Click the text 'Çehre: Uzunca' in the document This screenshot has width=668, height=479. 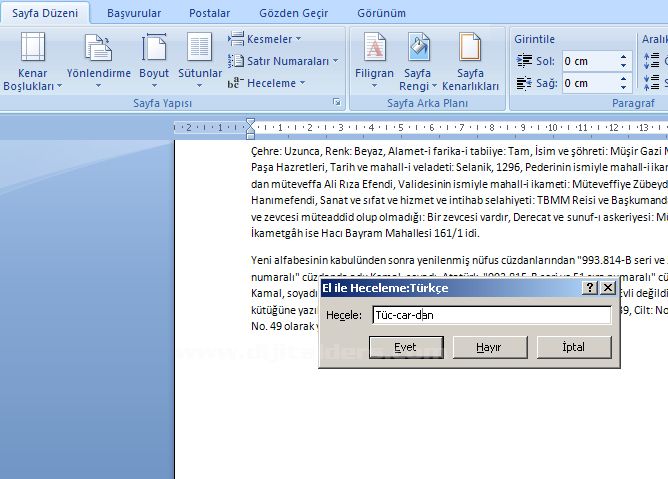pyautogui.click(x=288, y=151)
